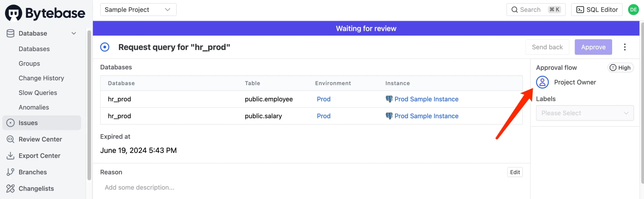Click PostgreSQL icon in public.salary row
Viewport: 644px width, 199px height.
pyautogui.click(x=389, y=116)
